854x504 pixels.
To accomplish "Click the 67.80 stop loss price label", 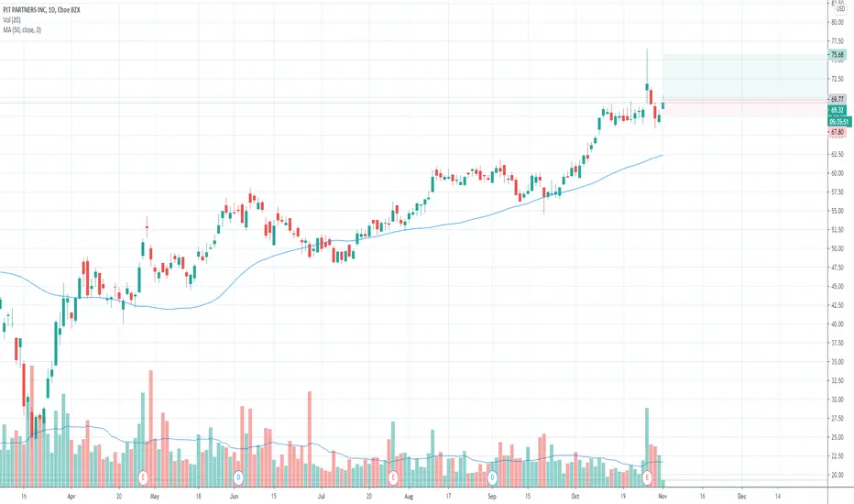I will pyautogui.click(x=838, y=132).
